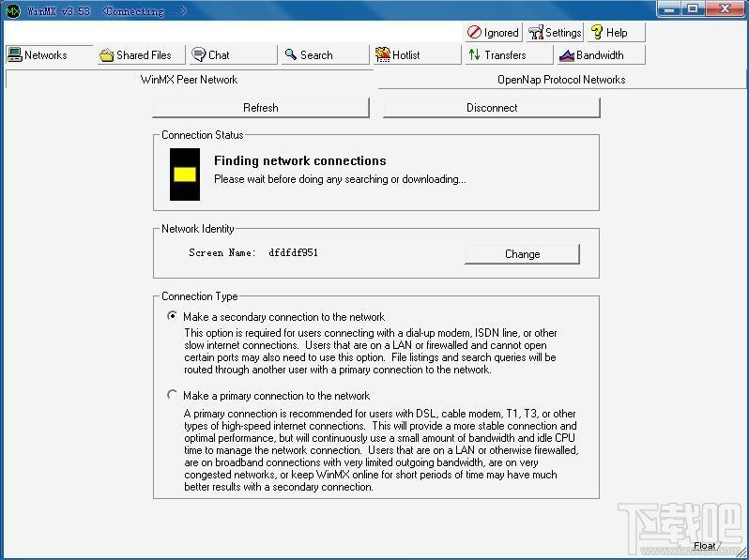Click the 'Finding network connections' status text

pos(300,160)
